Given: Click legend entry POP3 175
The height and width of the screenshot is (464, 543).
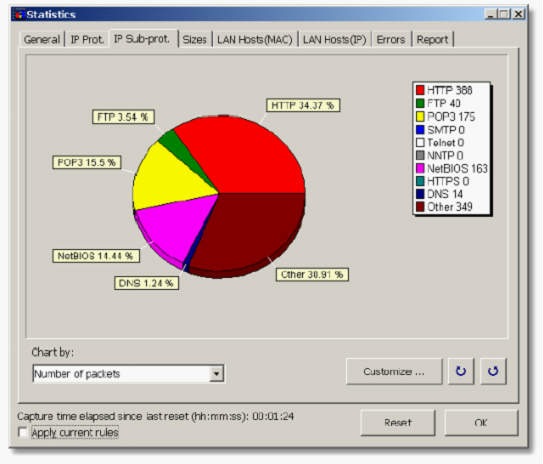Looking at the screenshot, I should click(446, 117).
